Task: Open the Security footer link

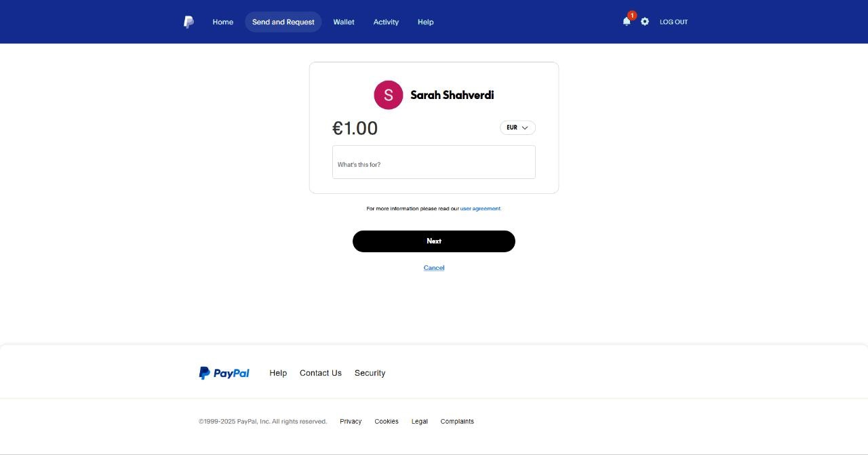Action: [x=370, y=373]
